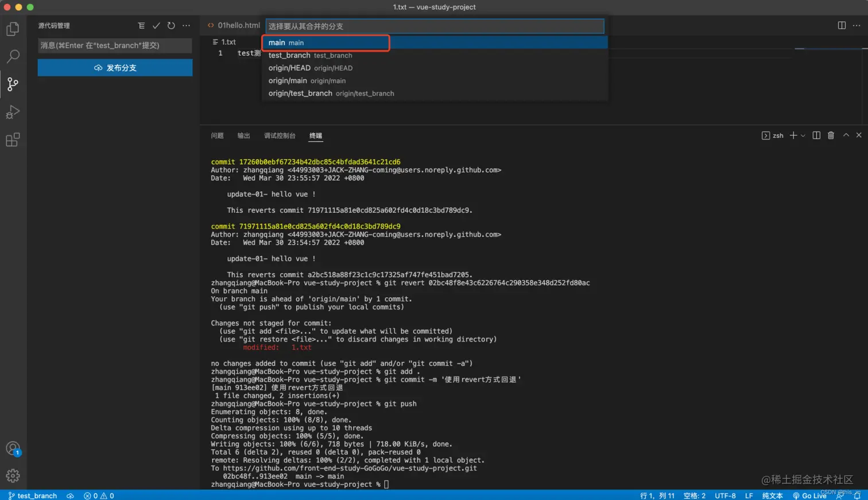Image resolution: width=868 pixels, height=500 pixels.
Task: Switch to the 问题 panel tab
Action: 217,135
